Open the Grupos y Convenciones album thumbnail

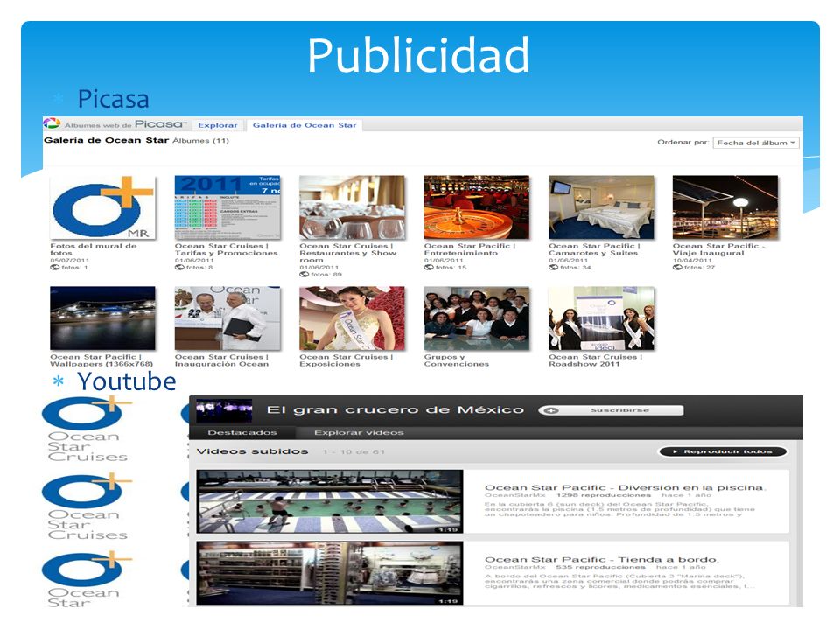click(477, 318)
